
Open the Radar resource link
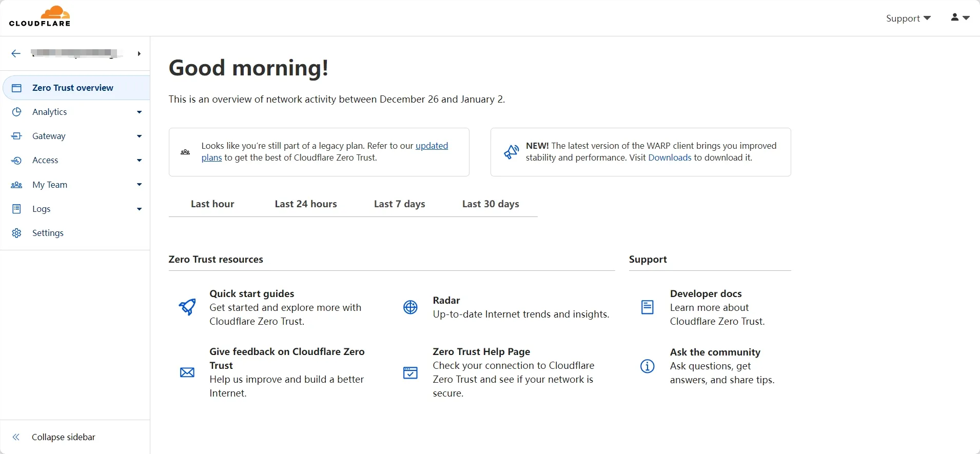tap(446, 300)
